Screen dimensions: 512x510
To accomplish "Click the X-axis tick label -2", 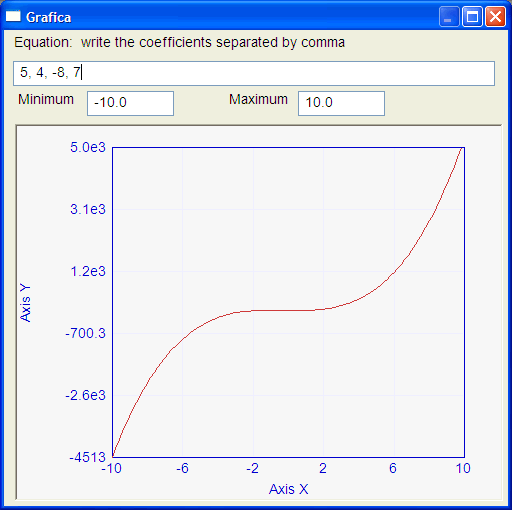I will coord(252,469).
